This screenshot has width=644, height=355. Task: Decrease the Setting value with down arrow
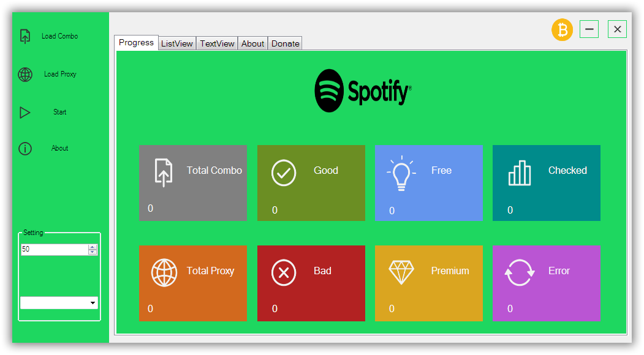(93, 252)
